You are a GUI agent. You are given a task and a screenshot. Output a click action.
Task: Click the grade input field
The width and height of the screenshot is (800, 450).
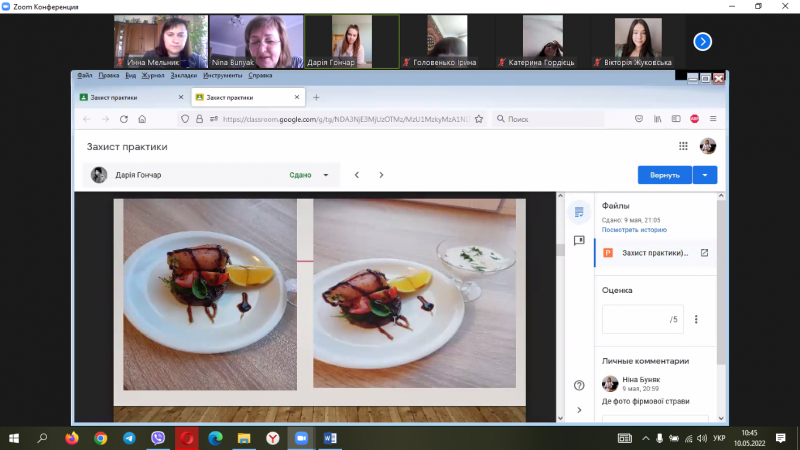642,319
